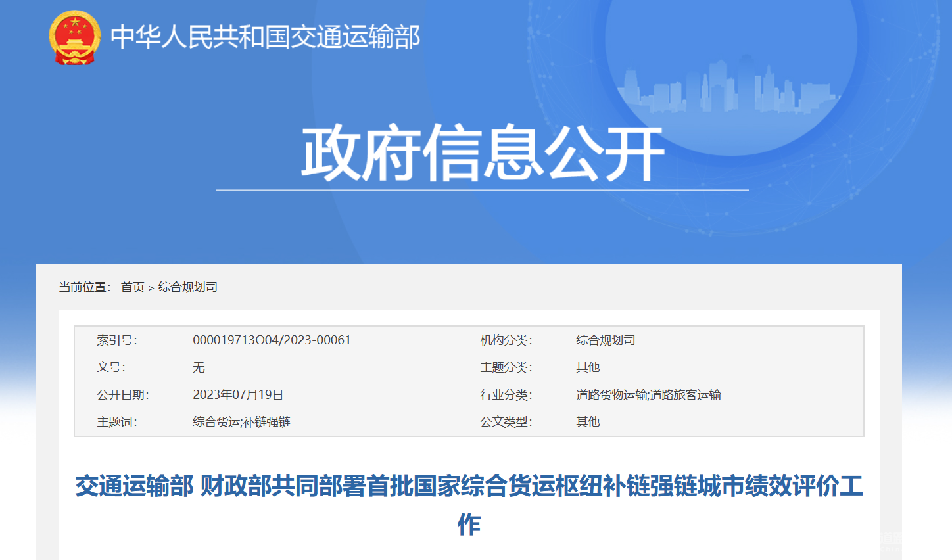Viewport: 952px width, 560px height.
Task: Click the 公文类型 field label
Action: 506,422
